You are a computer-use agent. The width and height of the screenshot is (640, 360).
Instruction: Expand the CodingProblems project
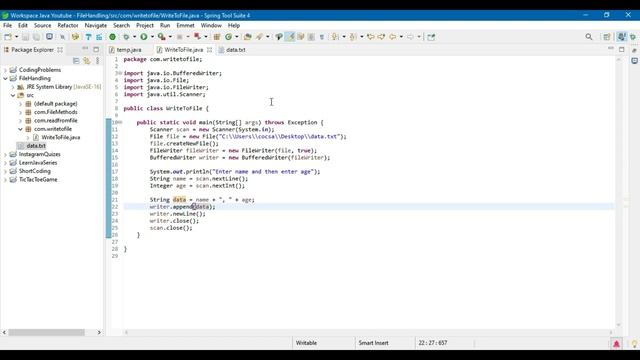coord(5,70)
